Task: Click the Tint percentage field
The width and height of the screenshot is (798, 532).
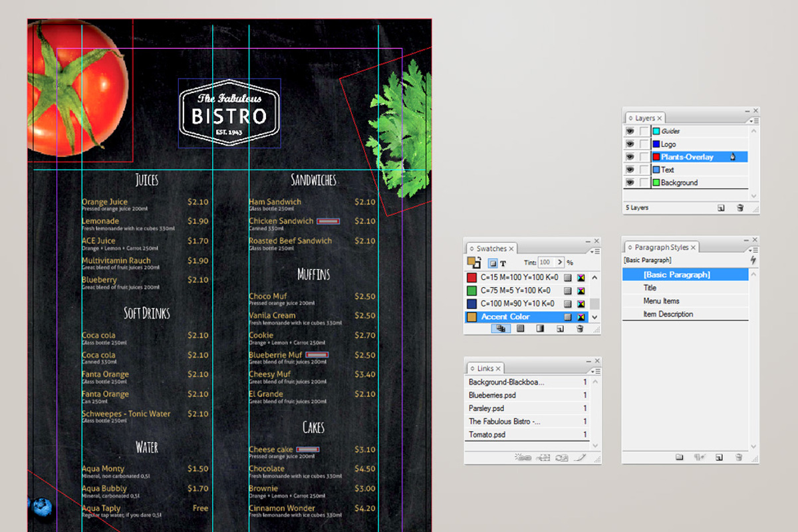Action: tap(547, 263)
